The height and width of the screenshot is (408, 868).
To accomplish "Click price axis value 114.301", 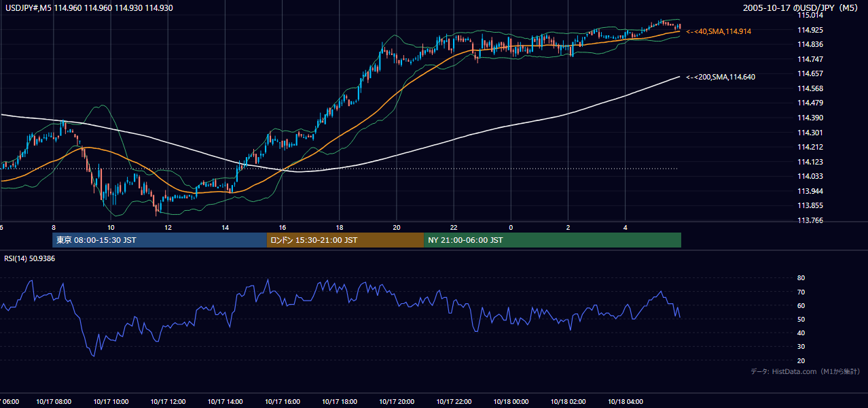I will pos(810,133).
